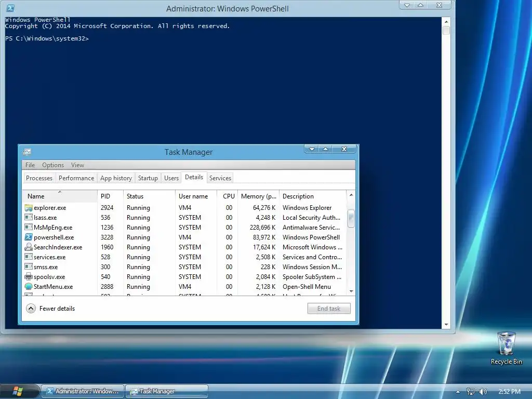Switch to the Processes tab

(39, 178)
